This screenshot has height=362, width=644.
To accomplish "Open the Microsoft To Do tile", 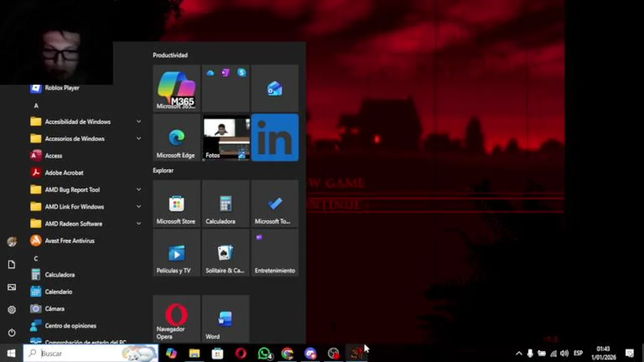I will point(275,204).
